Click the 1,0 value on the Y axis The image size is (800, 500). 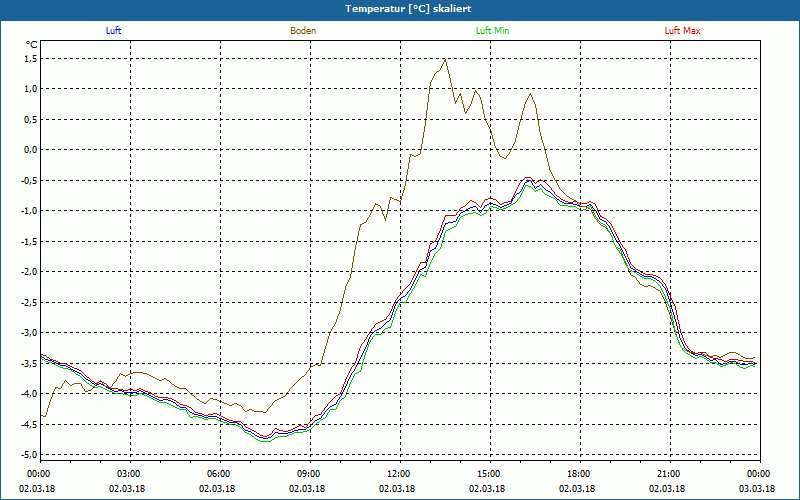click(31, 89)
